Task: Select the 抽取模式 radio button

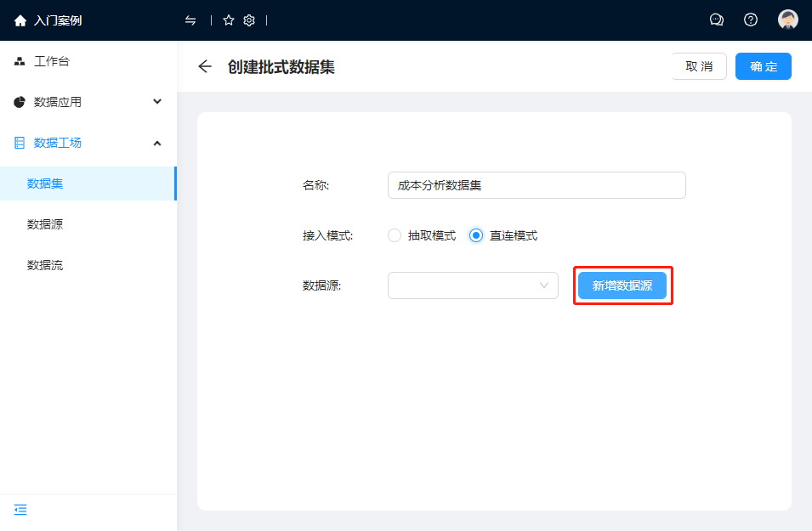Action: click(395, 235)
